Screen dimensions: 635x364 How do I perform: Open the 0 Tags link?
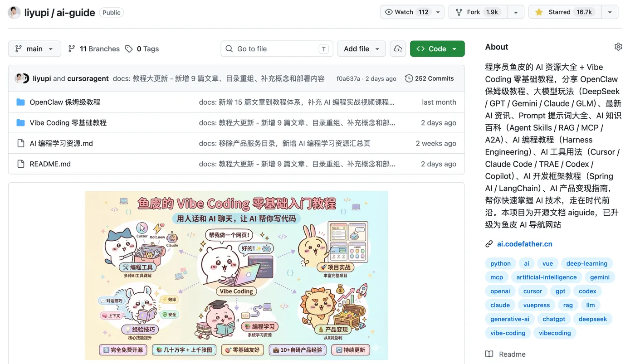142,49
